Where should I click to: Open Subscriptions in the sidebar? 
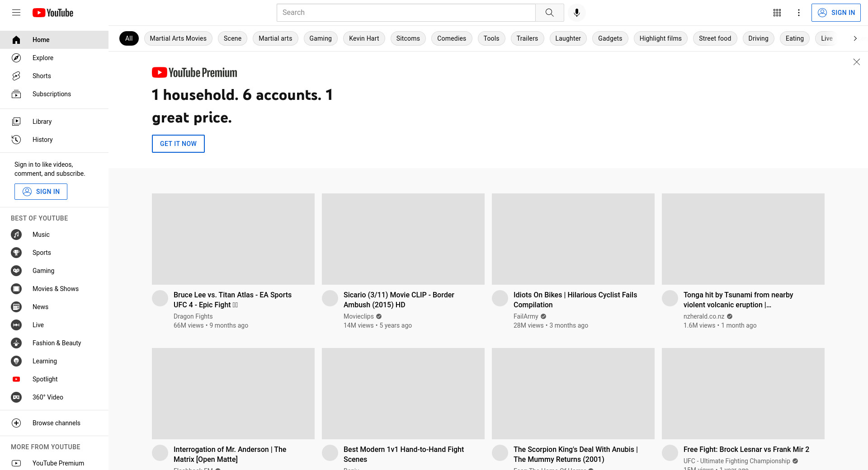pos(54,94)
